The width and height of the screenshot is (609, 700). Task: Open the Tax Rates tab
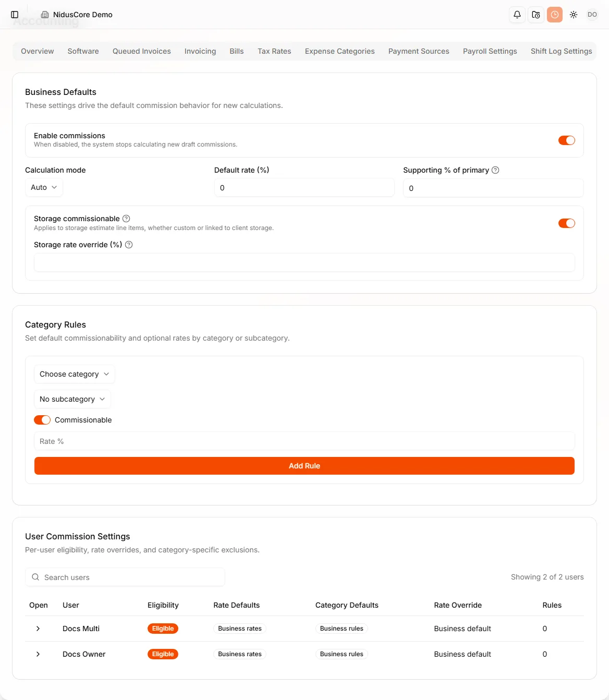pyautogui.click(x=274, y=51)
